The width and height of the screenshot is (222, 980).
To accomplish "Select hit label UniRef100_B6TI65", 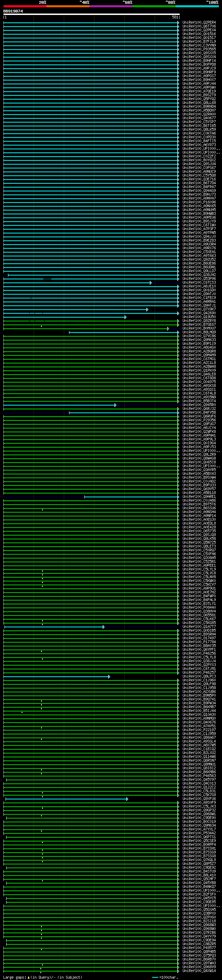I will point(199,125).
